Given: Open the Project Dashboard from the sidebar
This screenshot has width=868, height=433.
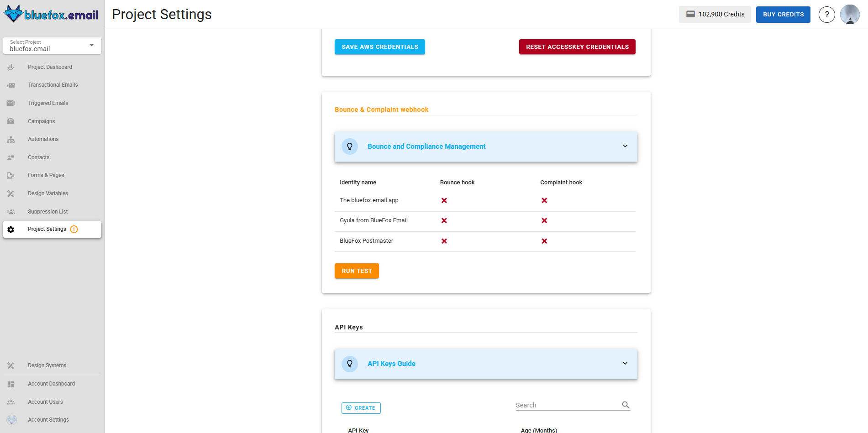Looking at the screenshot, I should pos(50,67).
